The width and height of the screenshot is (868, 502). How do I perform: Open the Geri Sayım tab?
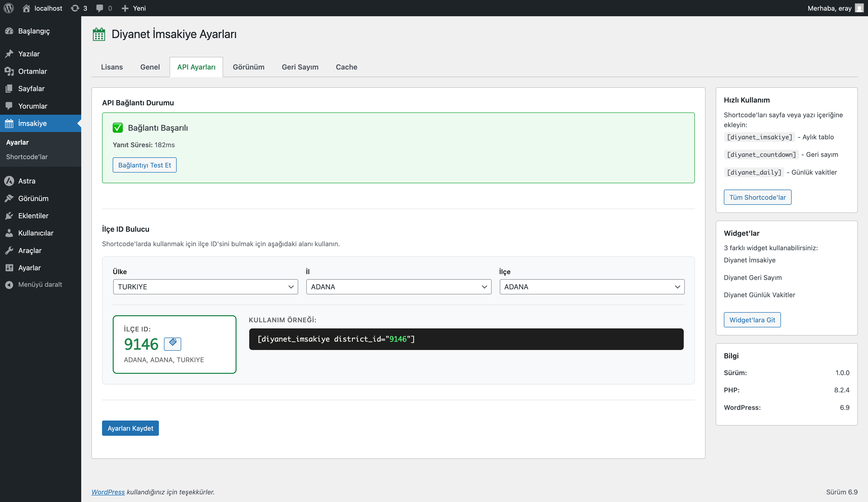coord(300,67)
